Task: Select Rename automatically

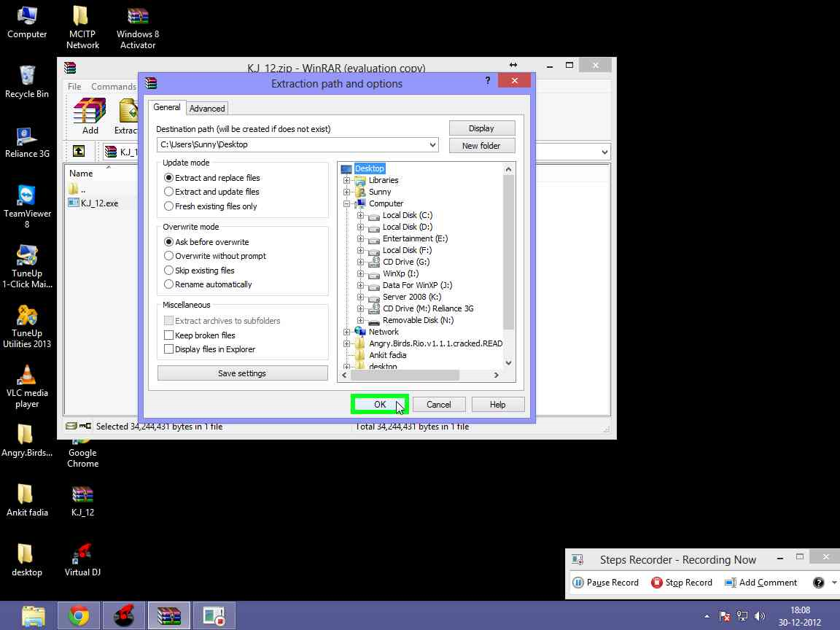Action: (x=207, y=284)
